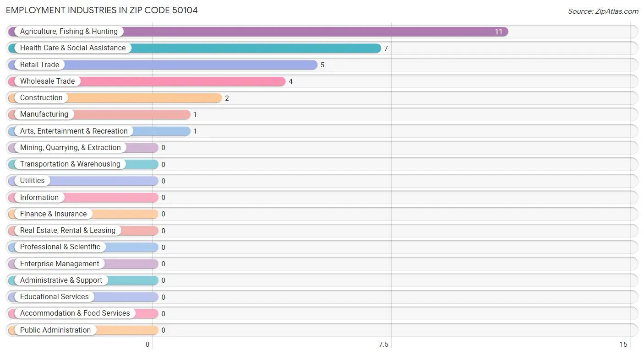The image size is (644, 355).
Task: Select the Wholesale Trade label
Action: (x=47, y=81)
